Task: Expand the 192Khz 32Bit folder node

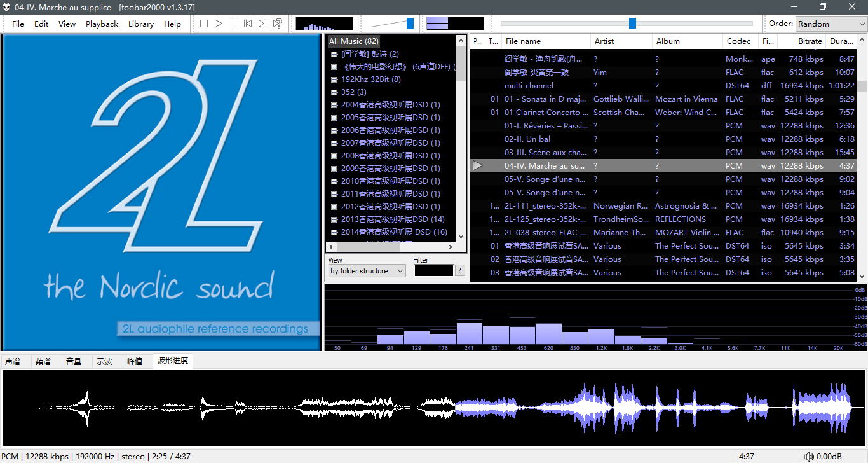Action: pos(334,79)
